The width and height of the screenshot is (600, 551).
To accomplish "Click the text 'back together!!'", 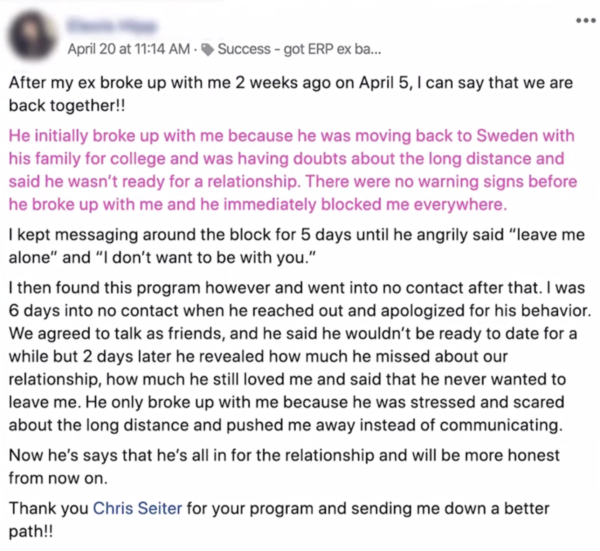I will [67, 106].
